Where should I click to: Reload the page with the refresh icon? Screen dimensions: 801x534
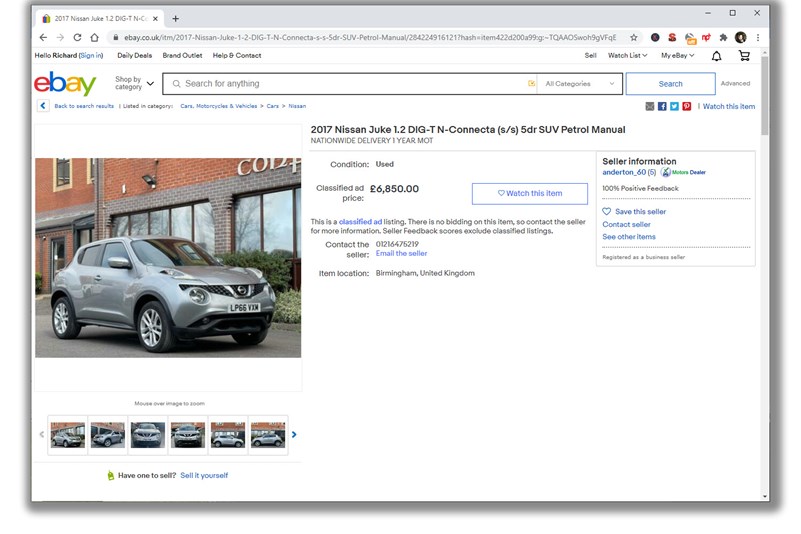click(x=77, y=37)
